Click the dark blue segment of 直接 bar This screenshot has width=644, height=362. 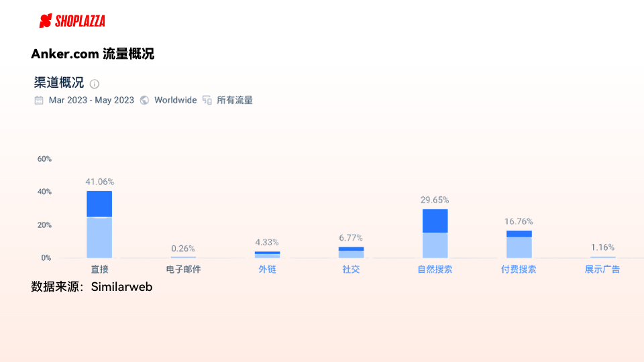[x=99, y=204]
